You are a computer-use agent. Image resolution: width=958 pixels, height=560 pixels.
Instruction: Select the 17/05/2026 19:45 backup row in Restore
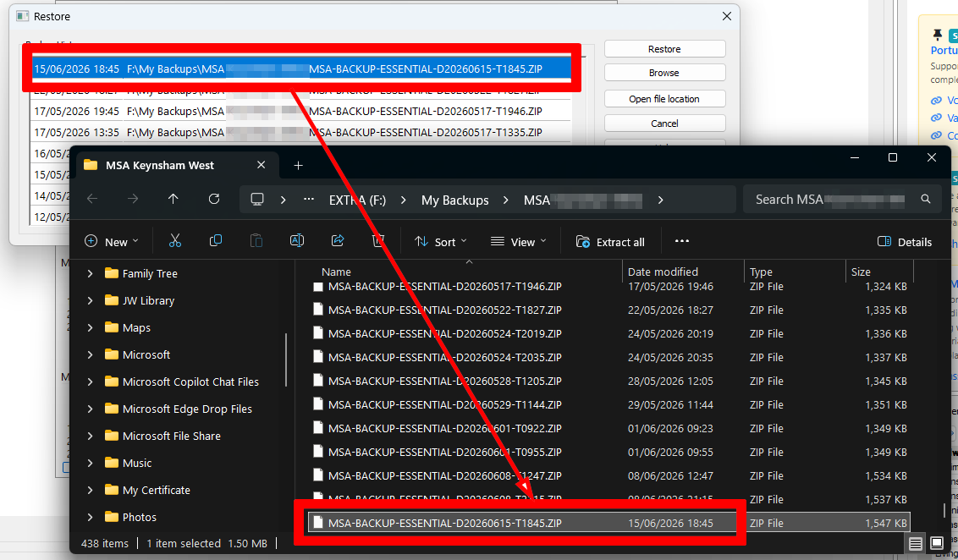[301, 111]
